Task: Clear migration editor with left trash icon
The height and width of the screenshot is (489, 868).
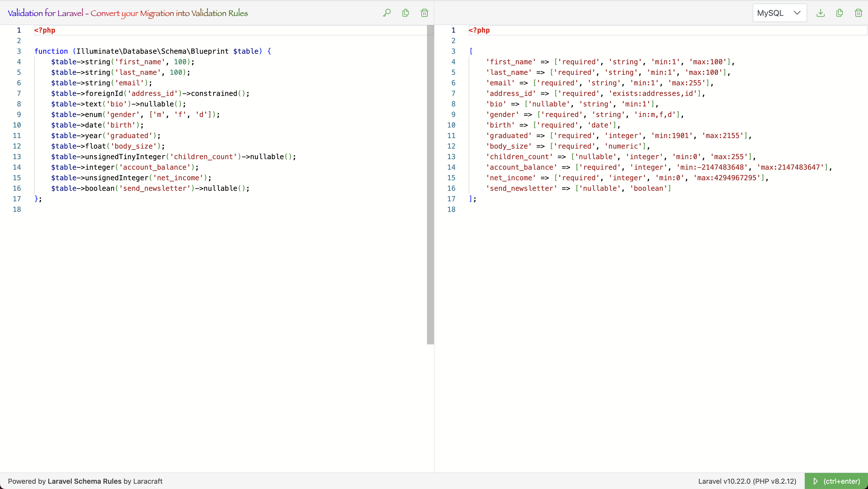Action: pyautogui.click(x=424, y=13)
